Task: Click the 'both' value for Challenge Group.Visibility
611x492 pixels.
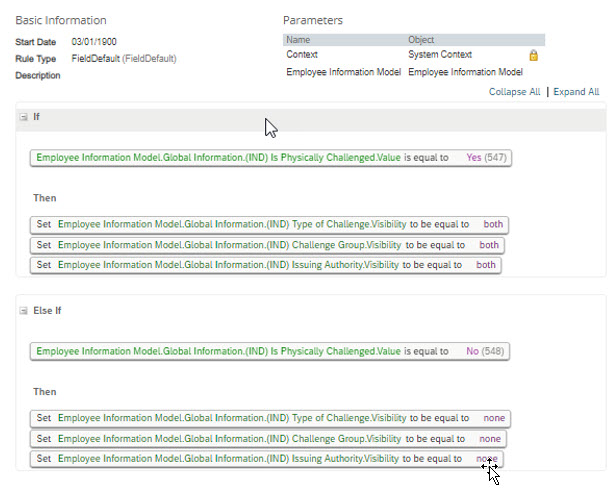Action: pos(489,245)
